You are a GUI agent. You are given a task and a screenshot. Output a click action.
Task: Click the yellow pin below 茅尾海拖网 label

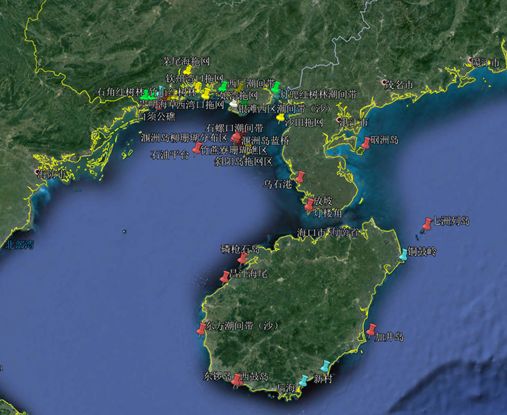[x=188, y=70]
